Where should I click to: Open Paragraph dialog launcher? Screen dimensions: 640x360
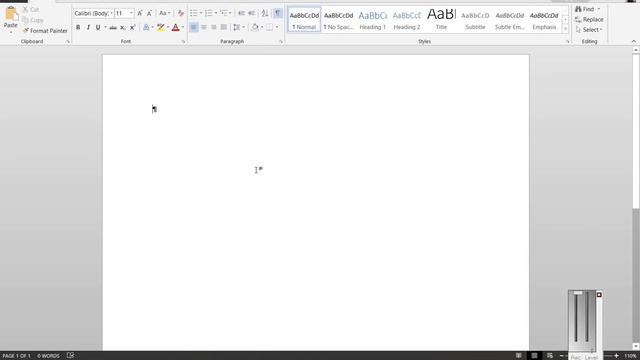(x=281, y=42)
